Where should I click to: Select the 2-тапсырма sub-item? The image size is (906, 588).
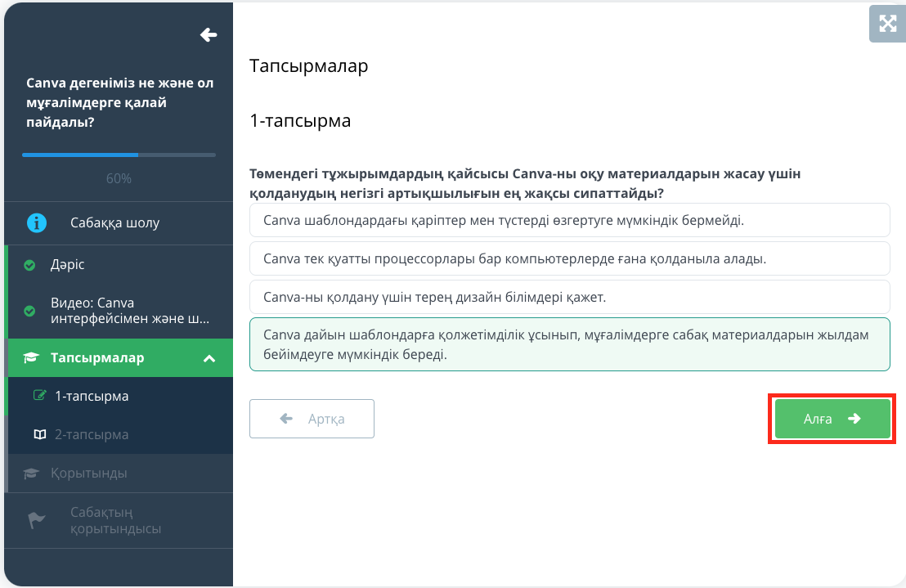pyautogui.click(x=120, y=434)
